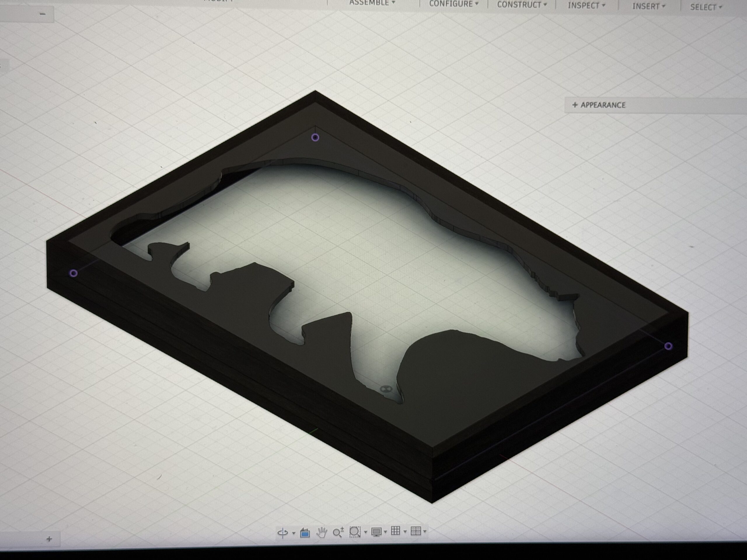The image size is (747, 560).
Task: Click purple sketch point at top corner
Action: pyautogui.click(x=315, y=137)
